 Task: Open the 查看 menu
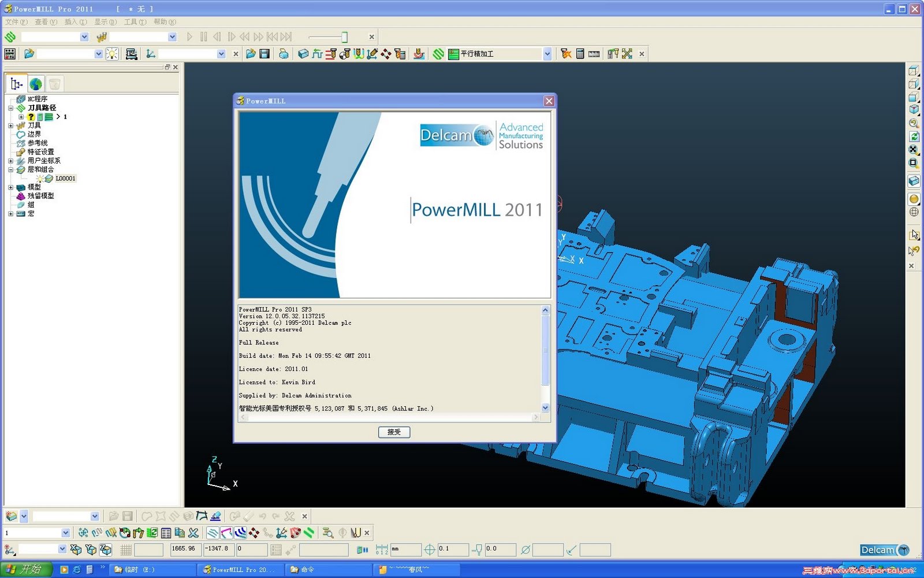(x=46, y=22)
